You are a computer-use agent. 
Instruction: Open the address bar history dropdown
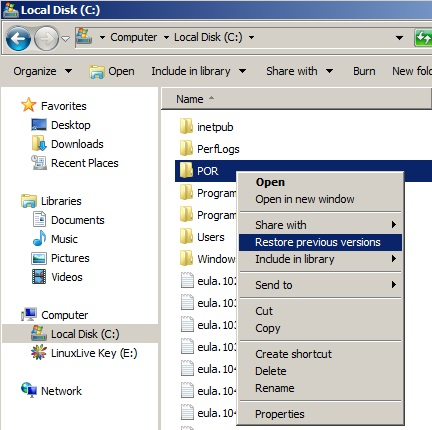click(x=399, y=38)
